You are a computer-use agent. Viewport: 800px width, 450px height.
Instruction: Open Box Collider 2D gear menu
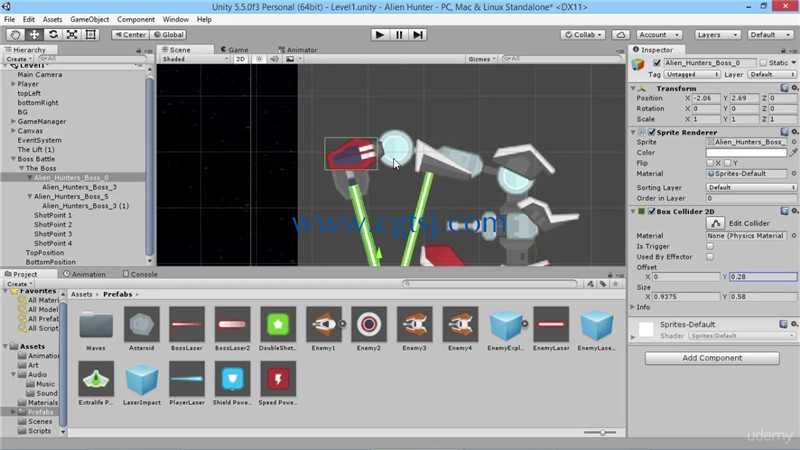click(x=794, y=211)
